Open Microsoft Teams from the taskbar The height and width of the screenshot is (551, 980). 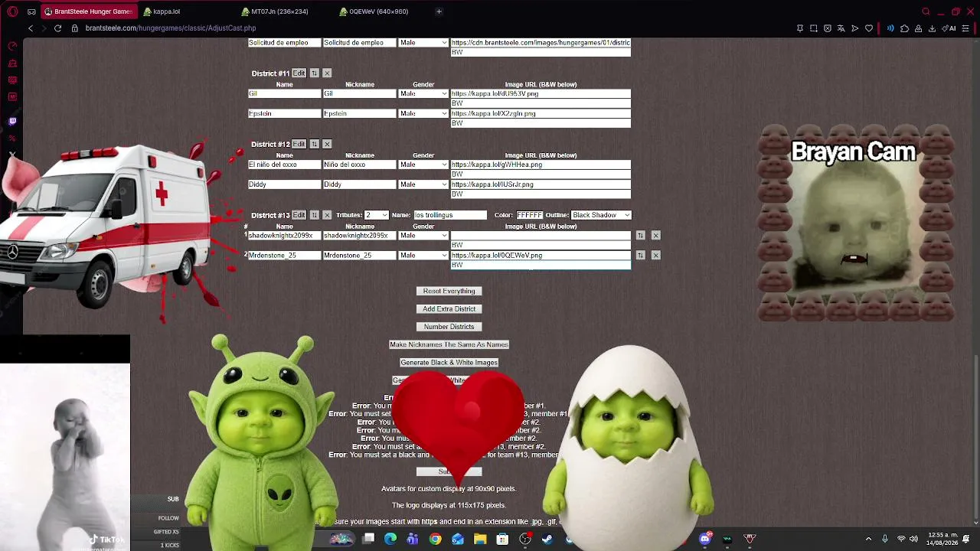[x=413, y=540]
